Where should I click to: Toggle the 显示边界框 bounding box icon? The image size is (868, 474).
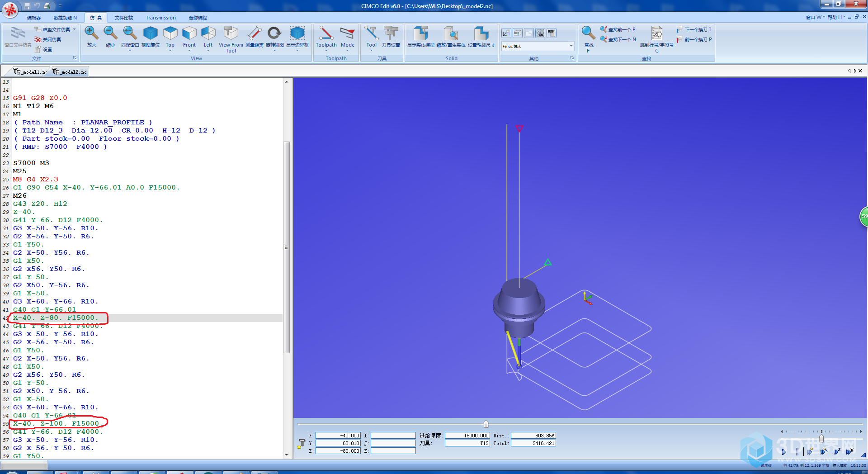(x=297, y=33)
